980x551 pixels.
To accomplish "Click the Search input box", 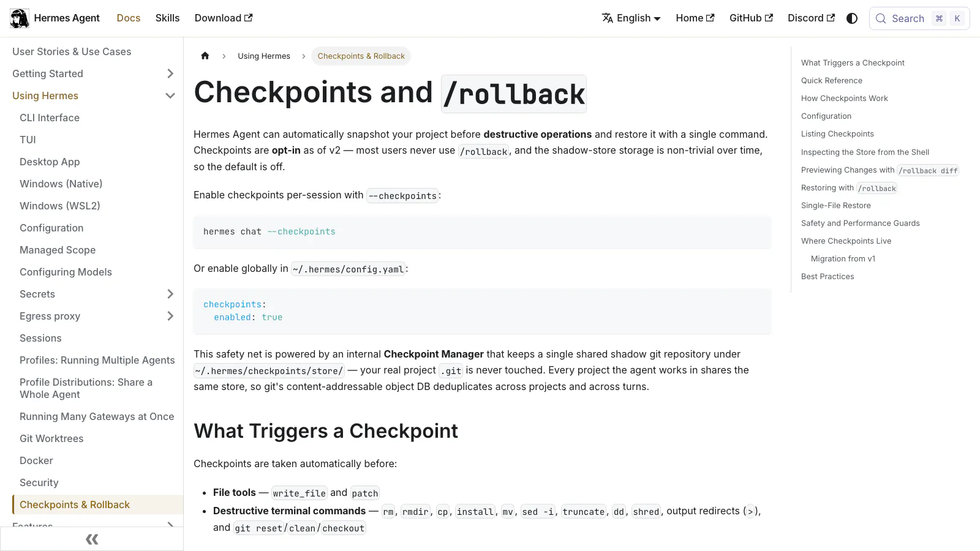I will 919,18.
